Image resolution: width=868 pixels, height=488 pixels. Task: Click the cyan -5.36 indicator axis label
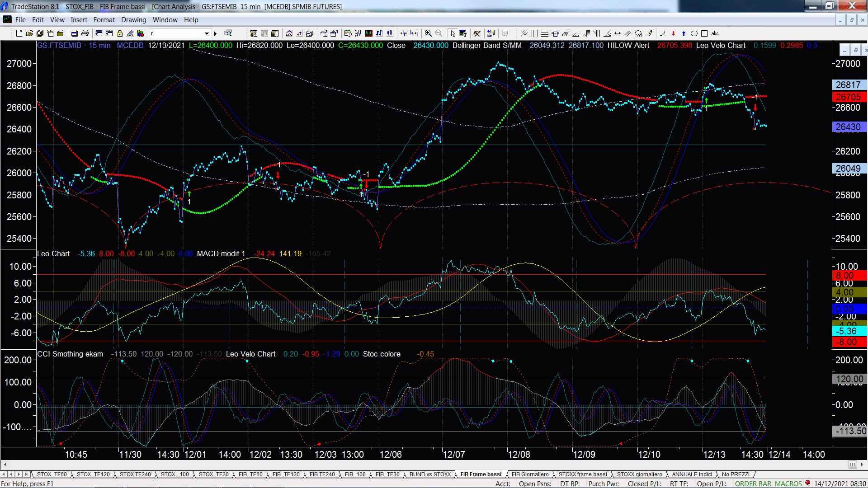849,331
